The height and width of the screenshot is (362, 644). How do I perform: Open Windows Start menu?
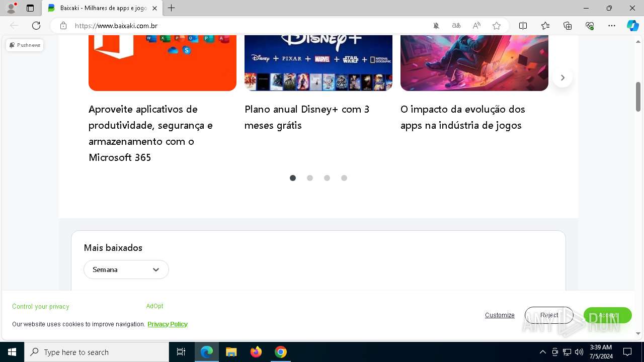pos(12,352)
